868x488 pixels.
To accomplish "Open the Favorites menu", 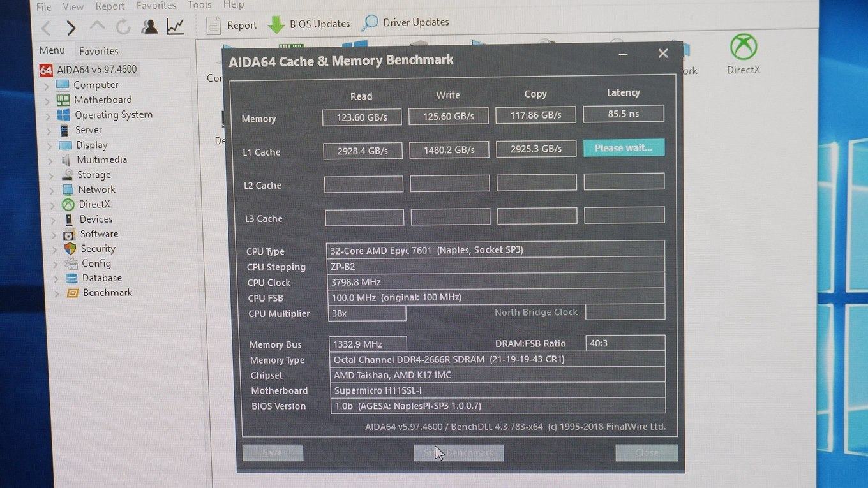I will coord(156,5).
